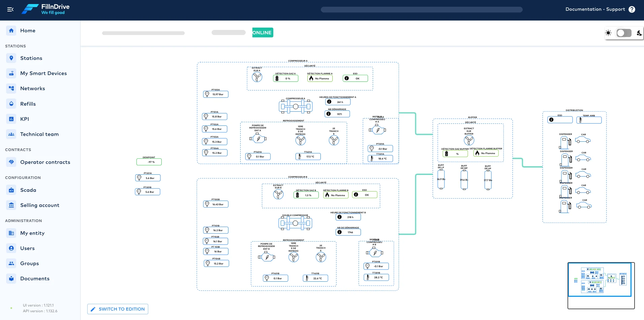Toggle the light/dark theme switch

[x=624, y=33]
